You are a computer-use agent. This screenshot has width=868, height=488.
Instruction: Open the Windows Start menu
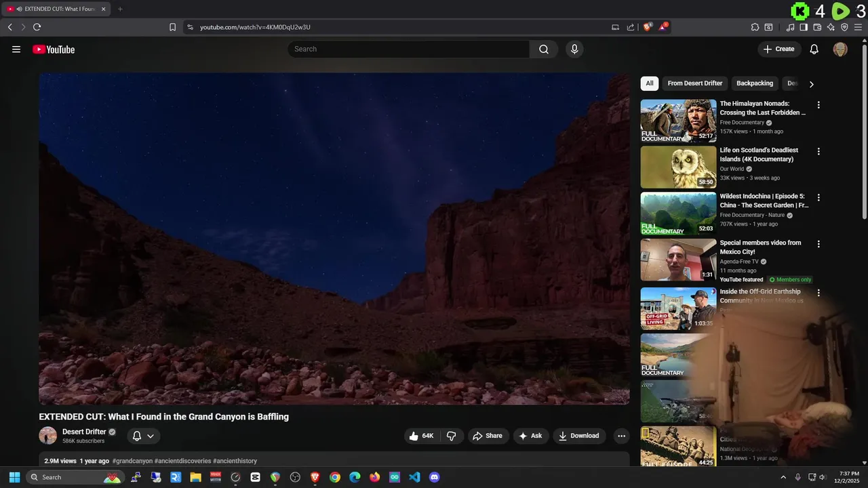tap(14, 477)
